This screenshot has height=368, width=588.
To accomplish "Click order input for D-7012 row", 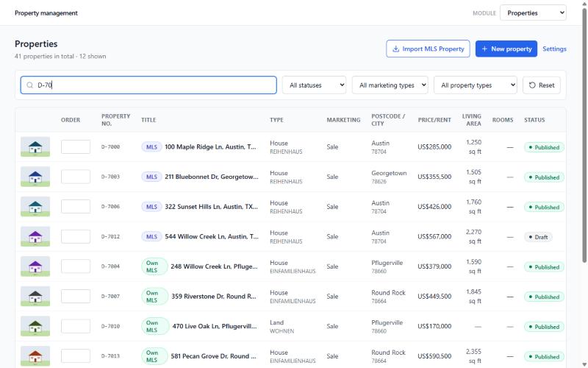I will (76, 236).
